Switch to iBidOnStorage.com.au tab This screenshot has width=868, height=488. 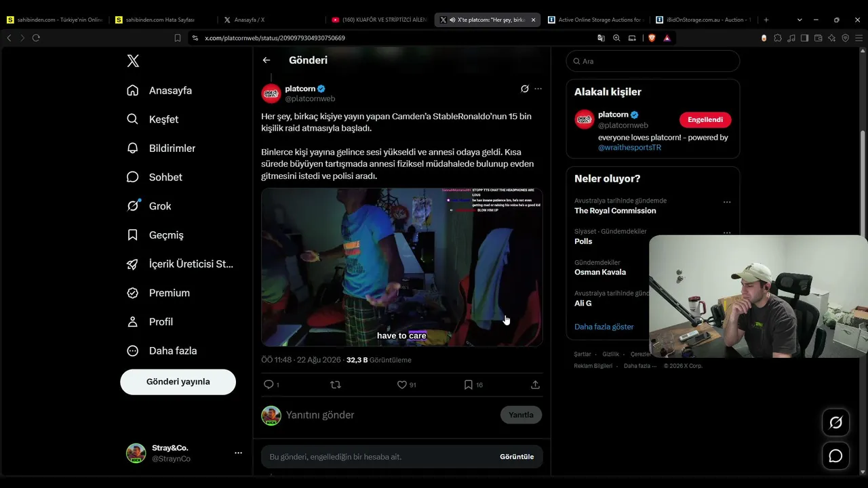pos(703,20)
